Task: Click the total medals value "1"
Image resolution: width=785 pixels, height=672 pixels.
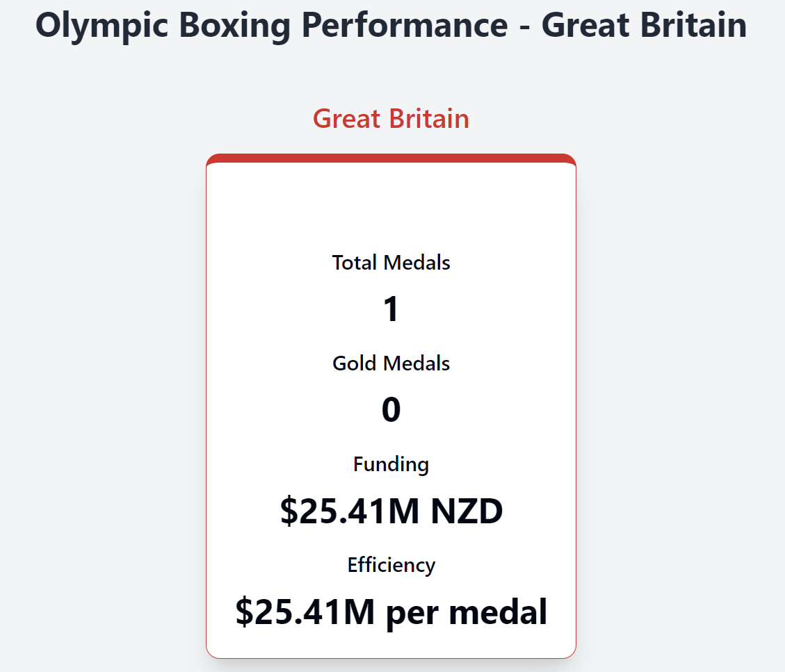Action: click(391, 309)
